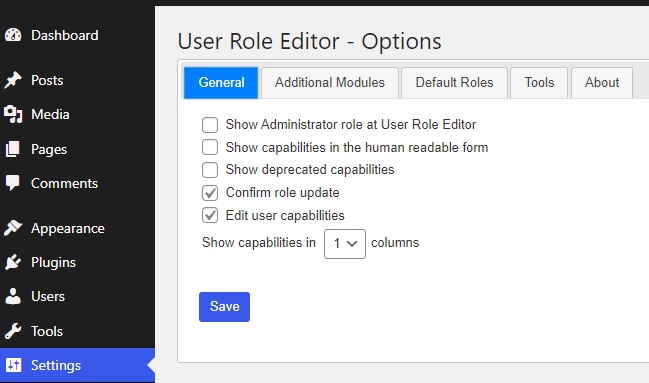Switch to the Additional Modules tab
Screen dimensions: 649x383
click(330, 82)
